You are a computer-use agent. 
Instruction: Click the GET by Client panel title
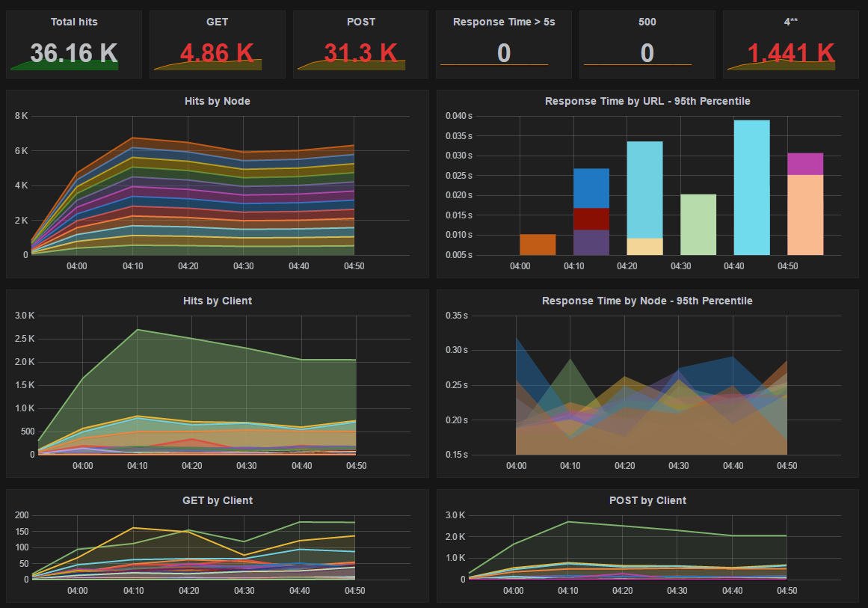coord(217,500)
